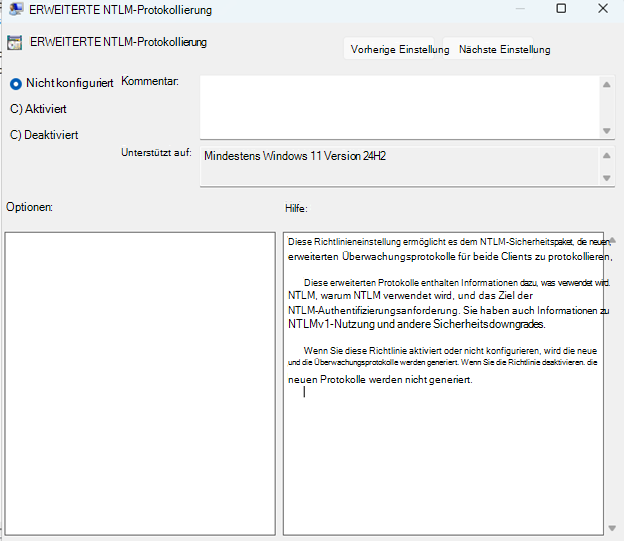Viewport: 624px width, 541px height.
Task: Click the title bar window icon
Action: [16, 9]
